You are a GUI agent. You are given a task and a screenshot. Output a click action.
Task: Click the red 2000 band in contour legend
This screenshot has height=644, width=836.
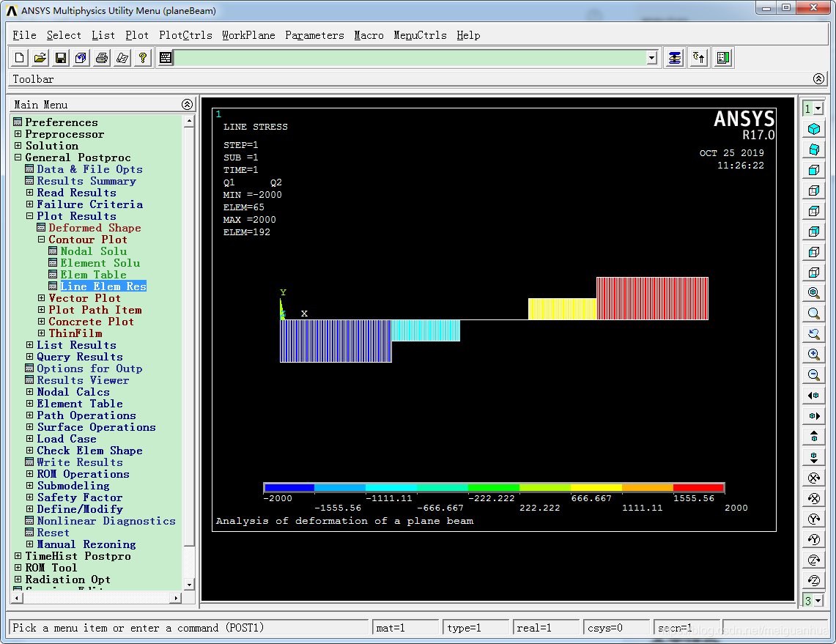(x=698, y=487)
